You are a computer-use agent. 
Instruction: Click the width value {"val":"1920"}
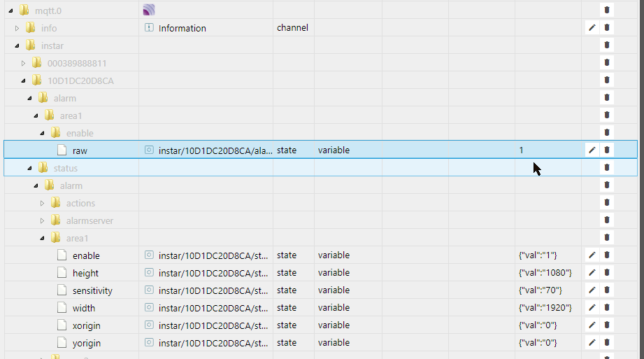pyautogui.click(x=545, y=308)
